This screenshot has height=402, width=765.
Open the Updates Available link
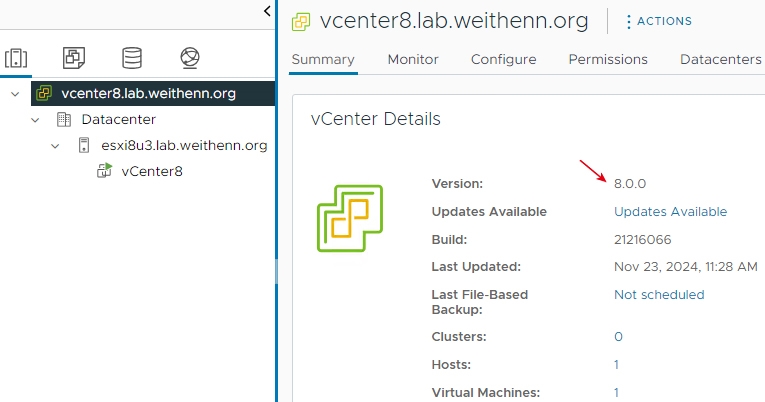[x=670, y=212]
